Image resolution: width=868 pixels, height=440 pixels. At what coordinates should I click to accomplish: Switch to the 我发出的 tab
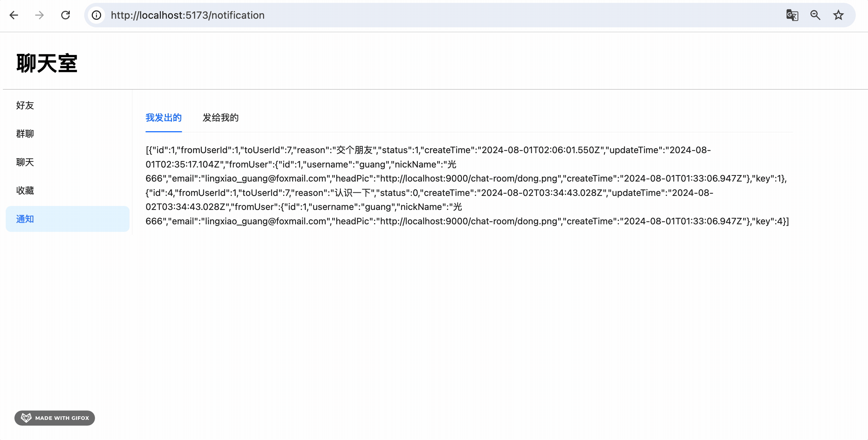163,118
